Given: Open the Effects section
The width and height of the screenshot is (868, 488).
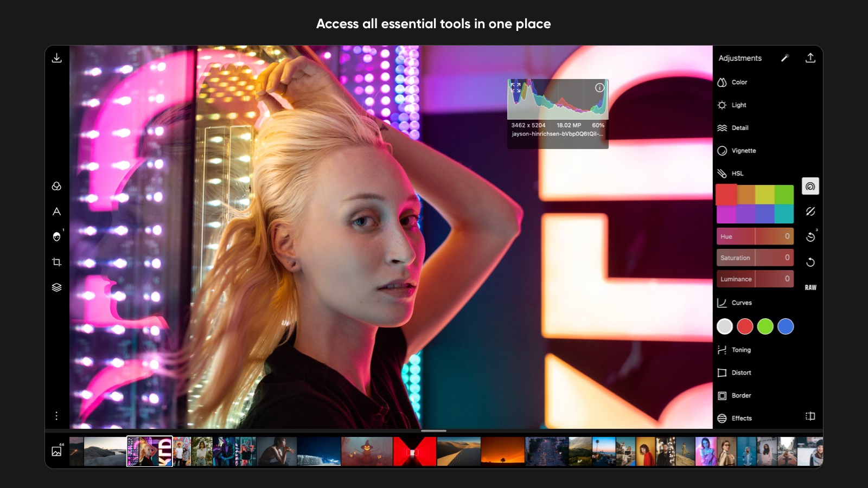Looking at the screenshot, I should point(742,418).
